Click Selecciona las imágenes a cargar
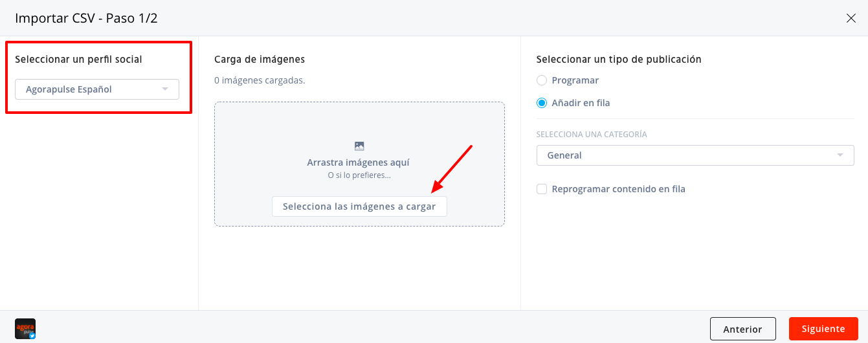868x343 pixels. (359, 206)
